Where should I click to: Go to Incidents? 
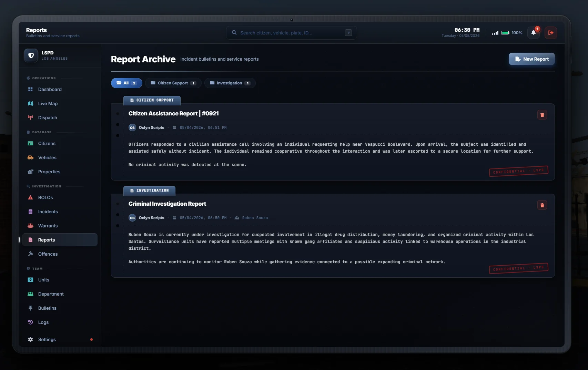coord(60,212)
